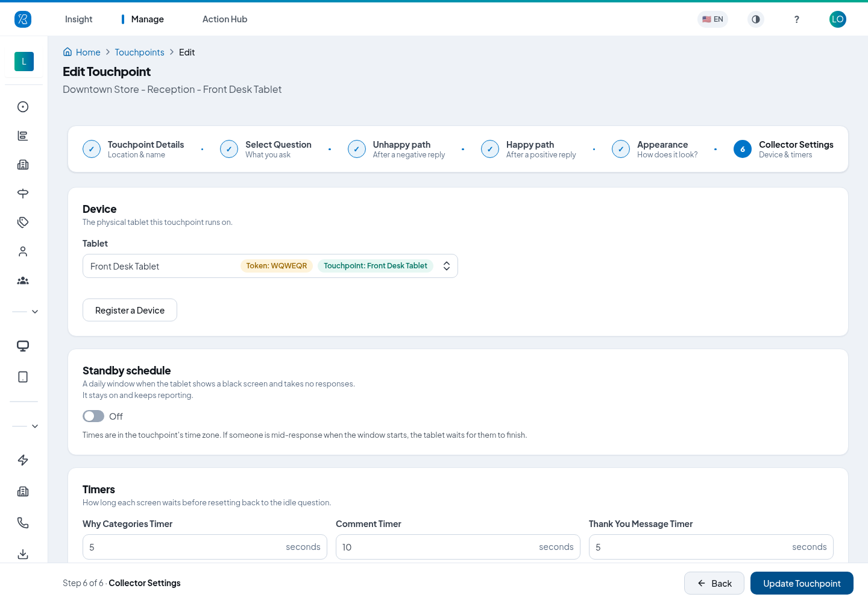Select the Collector Settings step

pyautogui.click(x=784, y=149)
